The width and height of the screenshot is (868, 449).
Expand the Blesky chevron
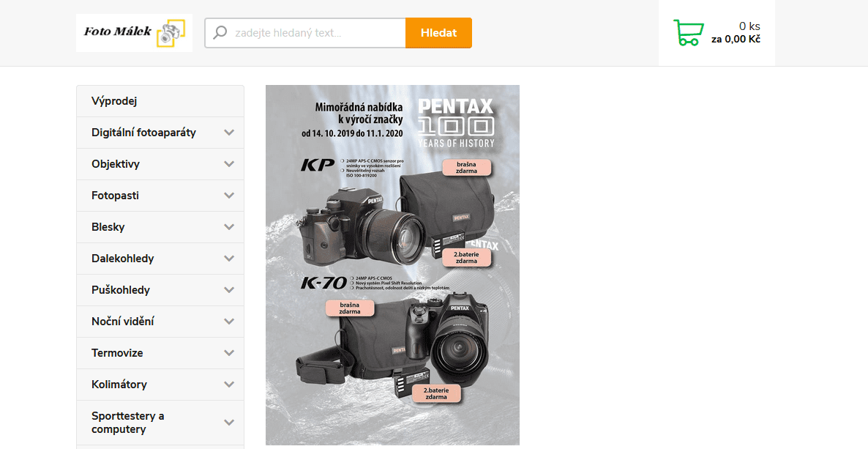(x=229, y=227)
